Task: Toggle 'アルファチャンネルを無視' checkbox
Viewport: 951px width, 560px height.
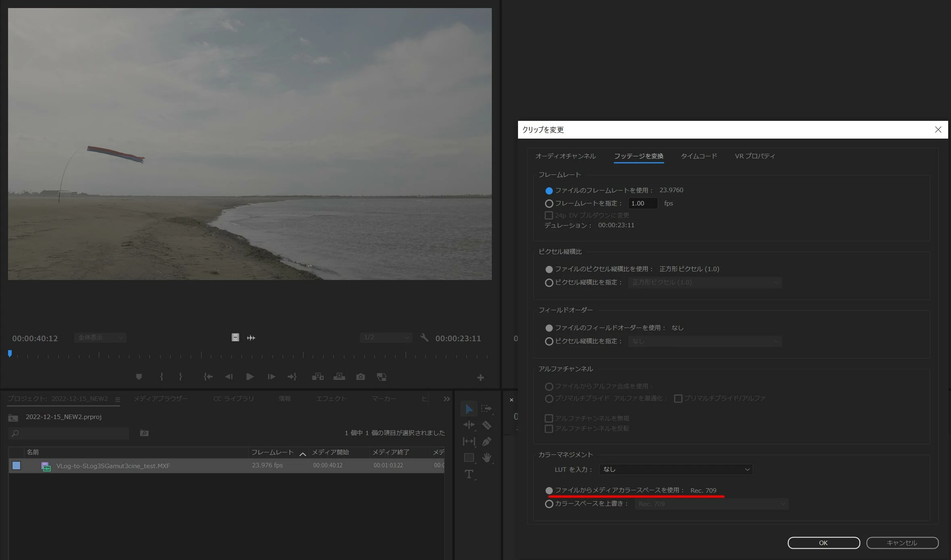Action: (549, 418)
